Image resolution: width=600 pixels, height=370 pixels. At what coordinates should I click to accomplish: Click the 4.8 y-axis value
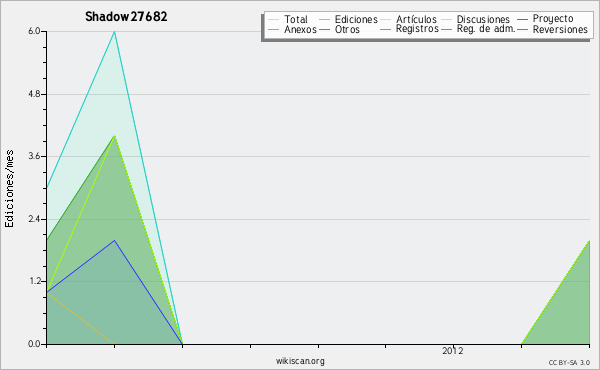[x=34, y=94]
